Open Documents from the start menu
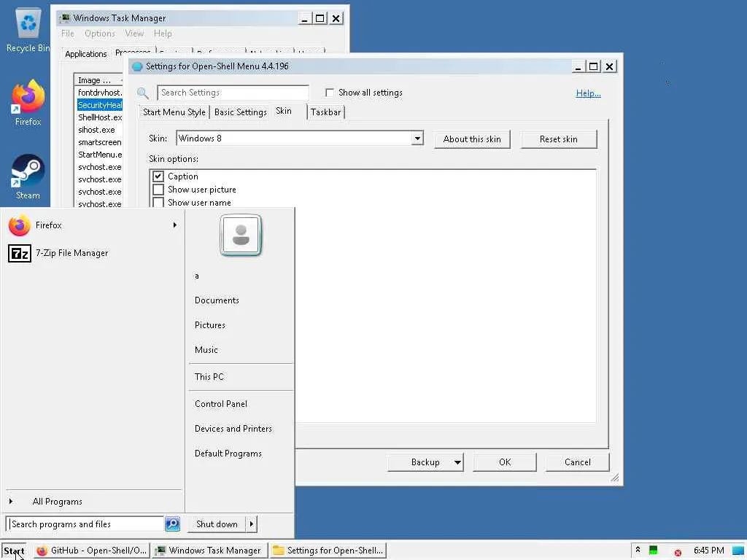 [217, 300]
